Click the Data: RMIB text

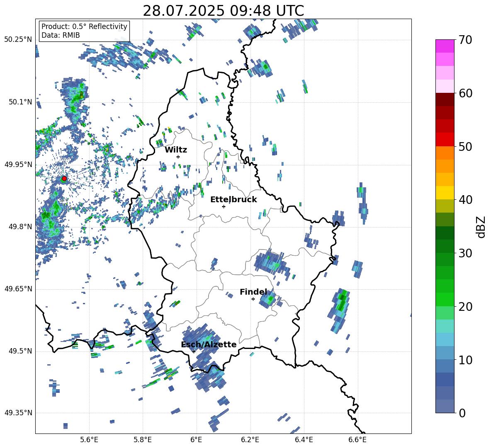pyautogui.click(x=61, y=35)
